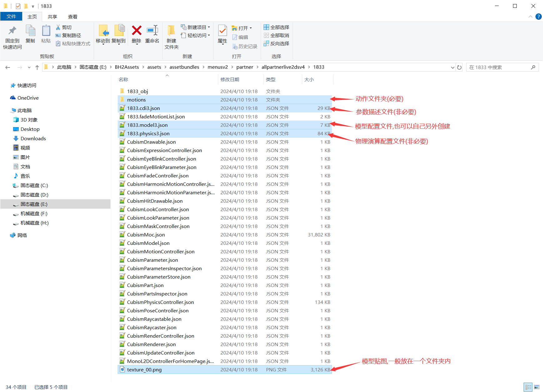Switch to the 共享 ribbon tab
543x392 pixels.
[52, 17]
